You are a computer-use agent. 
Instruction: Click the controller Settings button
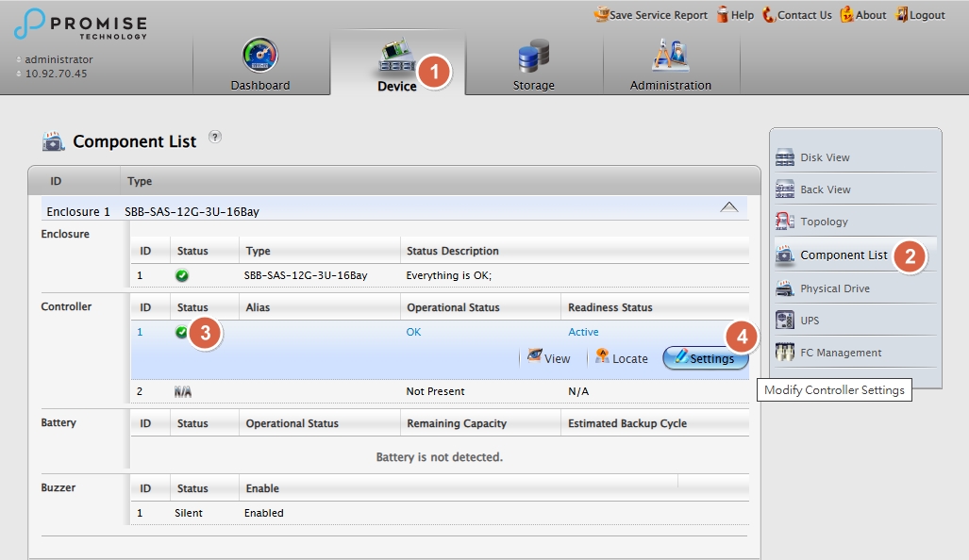click(705, 358)
